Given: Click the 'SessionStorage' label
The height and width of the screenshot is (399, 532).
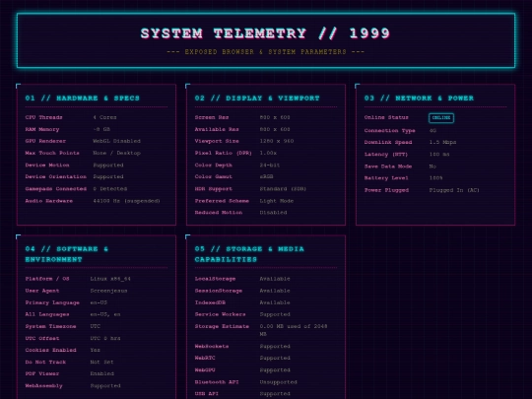Looking at the screenshot, I should (x=219, y=291).
